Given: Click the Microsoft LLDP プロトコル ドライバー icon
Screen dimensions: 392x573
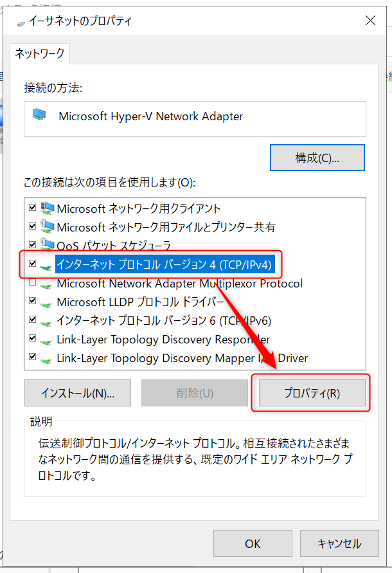Looking at the screenshot, I should tap(46, 302).
